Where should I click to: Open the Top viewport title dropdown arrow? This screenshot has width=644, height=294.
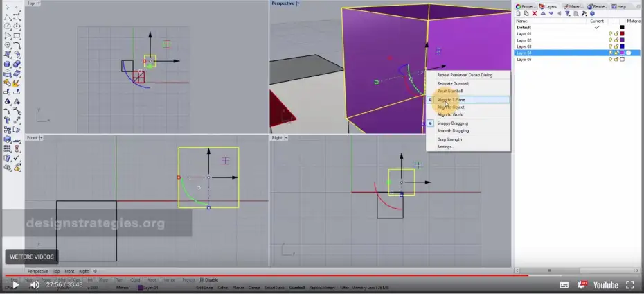coord(39,3)
